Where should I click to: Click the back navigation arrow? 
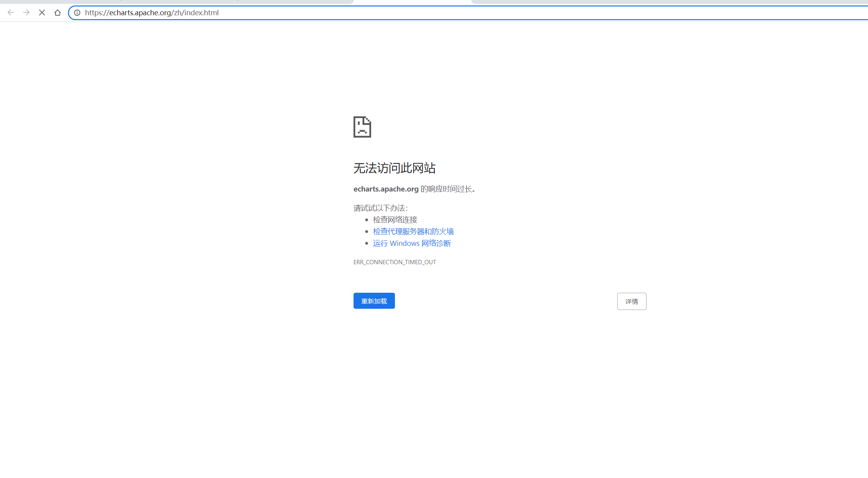(x=11, y=13)
